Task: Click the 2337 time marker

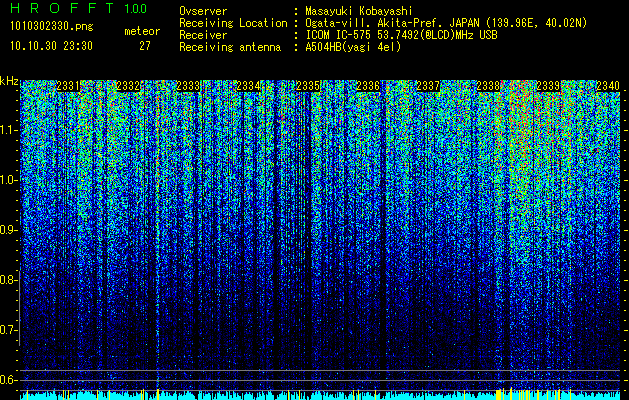Action: (x=428, y=86)
